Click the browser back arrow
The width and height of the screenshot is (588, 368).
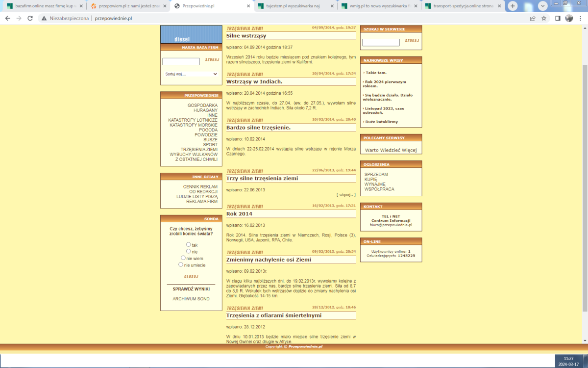coord(7,18)
